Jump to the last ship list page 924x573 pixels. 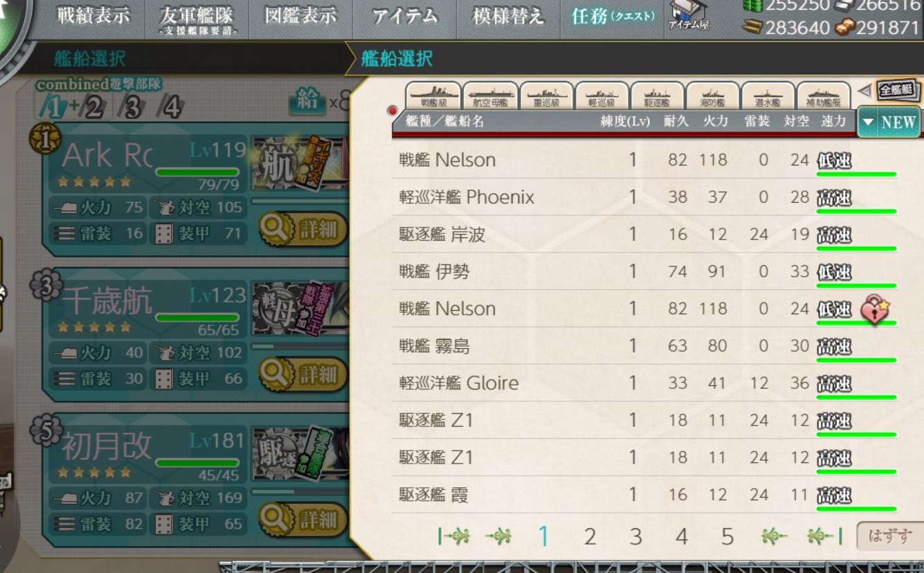pos(824,536)
